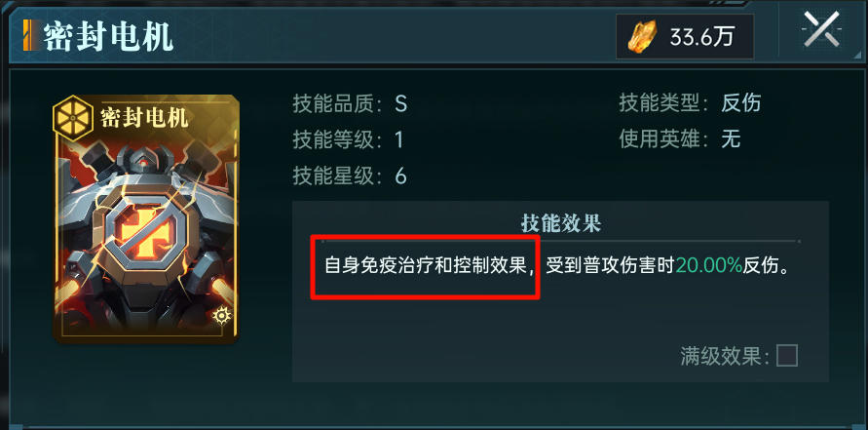The image size is (868, 430).
Task: Click the 技能等级 1 value
Action: point(349,139)
